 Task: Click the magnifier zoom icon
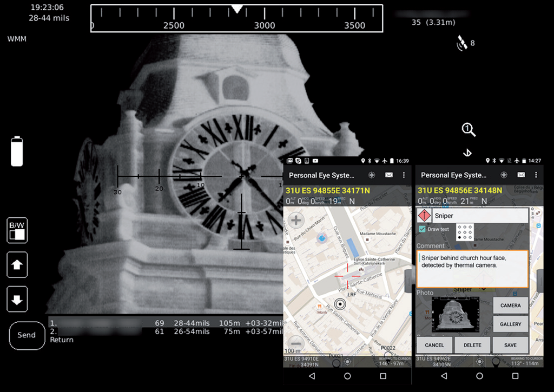[x=469, y=130]
